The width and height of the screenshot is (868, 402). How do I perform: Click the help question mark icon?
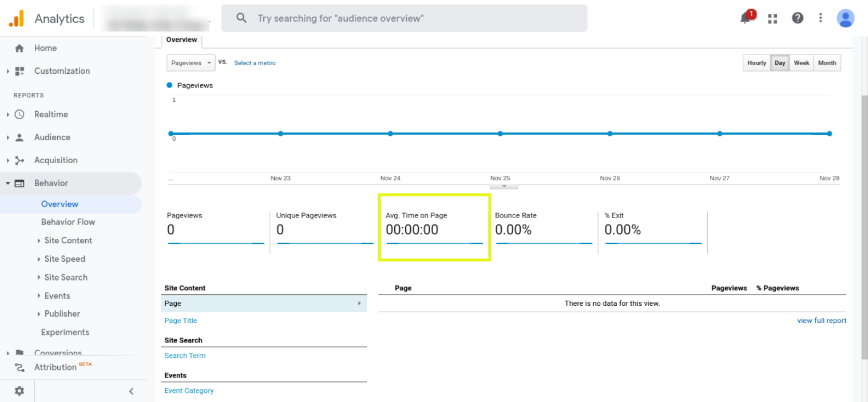tap(798, 18)
